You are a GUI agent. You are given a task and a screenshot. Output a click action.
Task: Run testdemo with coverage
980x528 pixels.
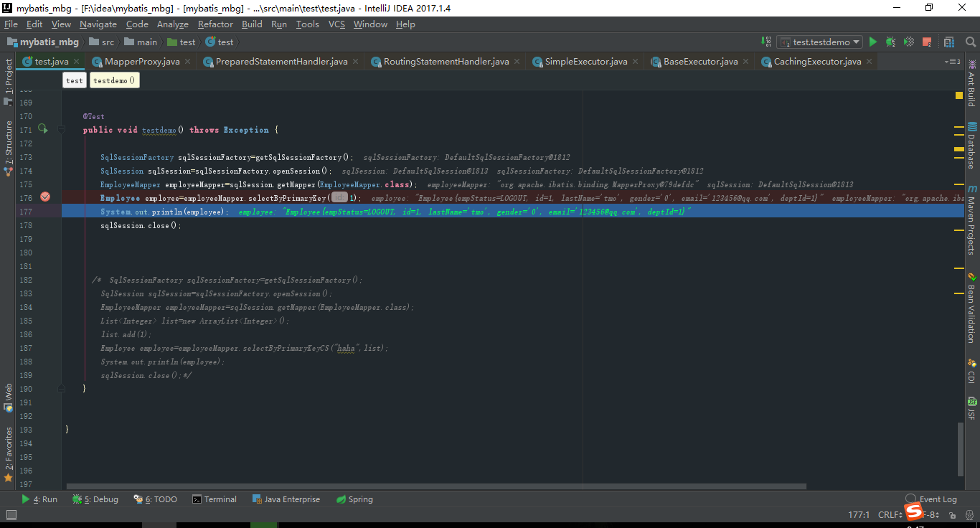click(x=908, y=42)
